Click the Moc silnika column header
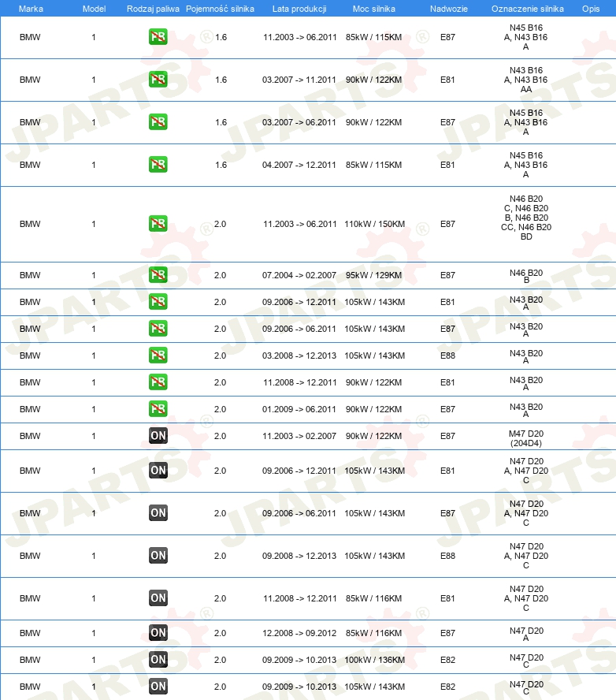616x700 pixels. point(374,9)
